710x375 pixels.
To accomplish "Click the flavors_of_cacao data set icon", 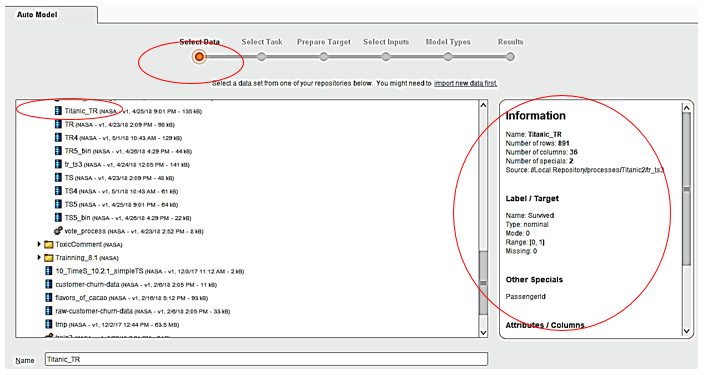I will coord(49,298).
